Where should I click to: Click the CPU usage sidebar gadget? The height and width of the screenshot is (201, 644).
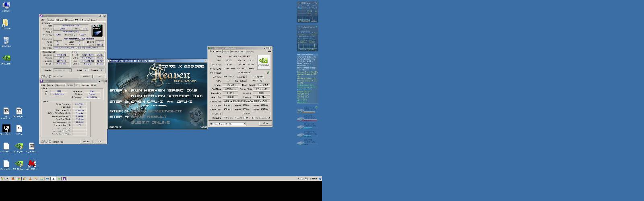pos(308,12)
